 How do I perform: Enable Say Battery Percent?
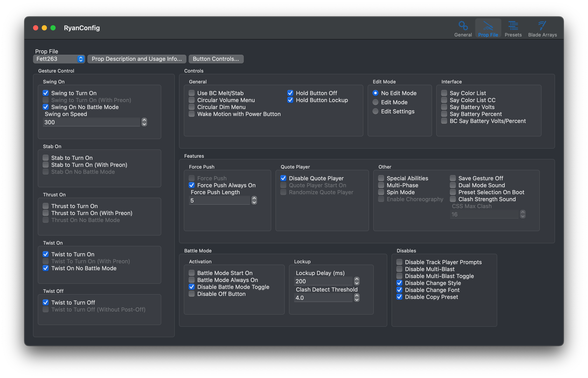click(444, 114)
